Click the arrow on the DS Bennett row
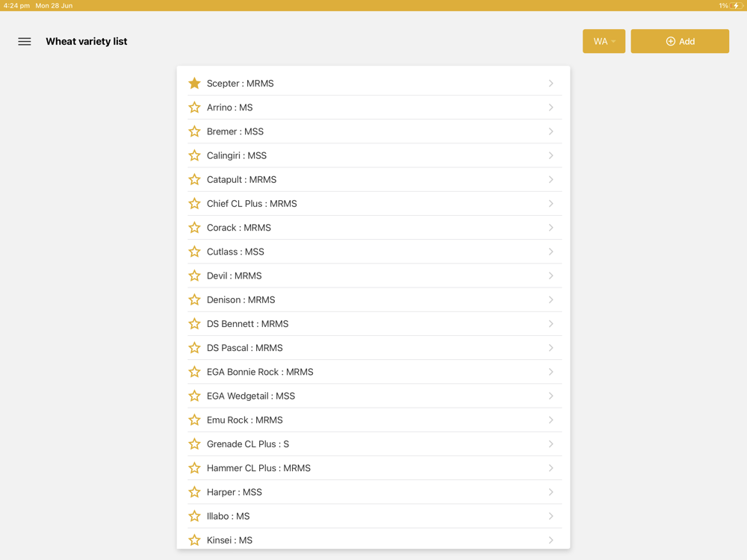 [x=551, y=324]
